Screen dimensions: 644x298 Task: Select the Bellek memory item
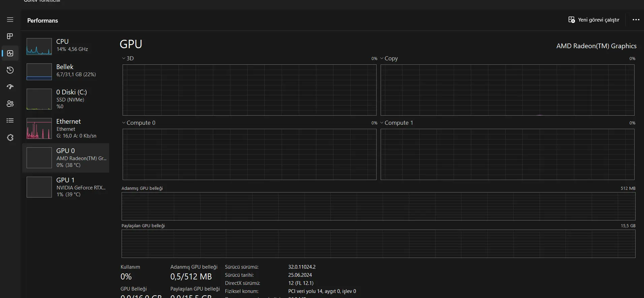(x=66, y=71)
